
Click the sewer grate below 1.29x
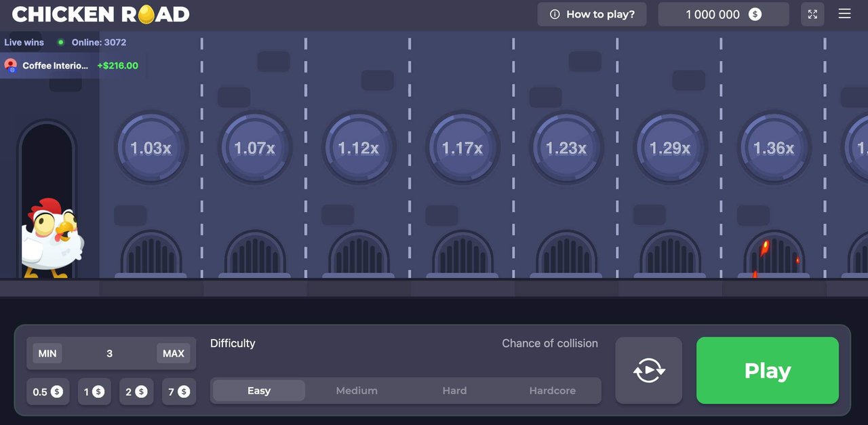(670, 254)
